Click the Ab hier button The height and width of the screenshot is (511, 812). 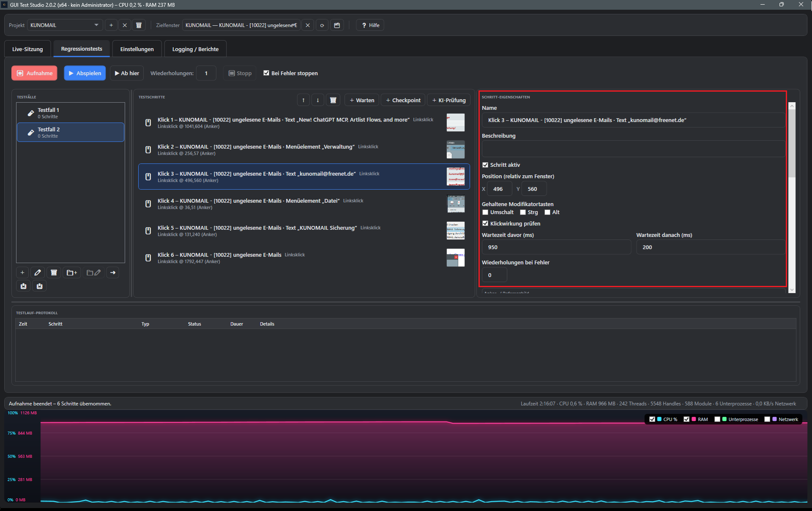(x=127, y=73)
